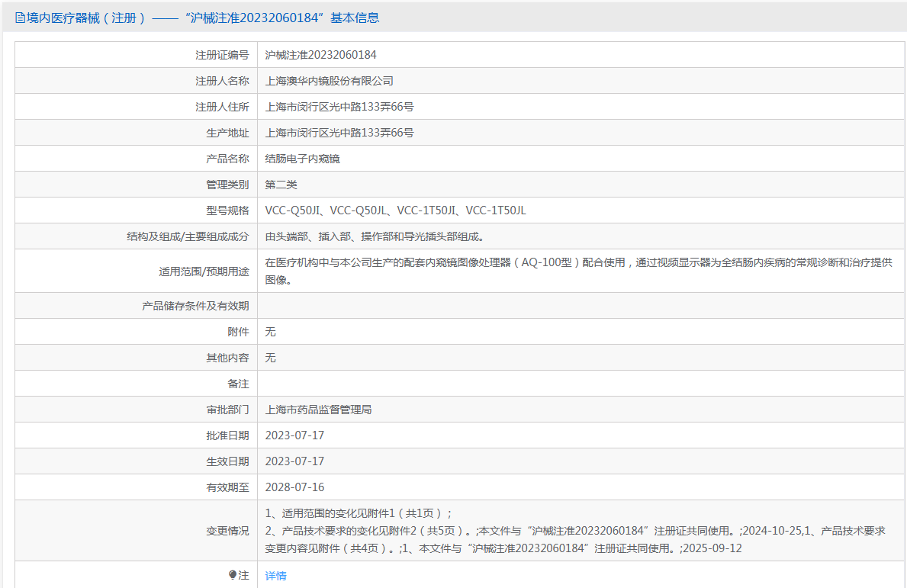Click the 注册证编号 row label
Image resolution: width=907 pixels, height=588 pixels.
pyautogui.click(x=222, y=55)
